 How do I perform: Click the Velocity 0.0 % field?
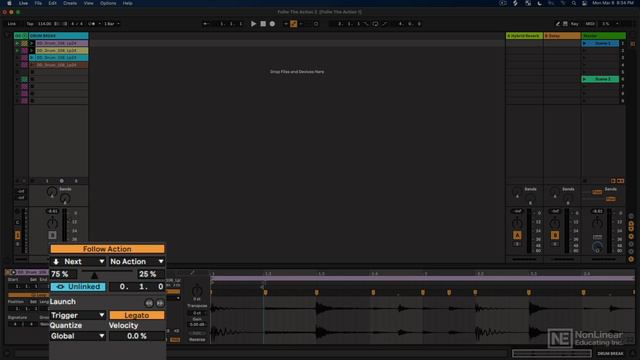[137, 336]
